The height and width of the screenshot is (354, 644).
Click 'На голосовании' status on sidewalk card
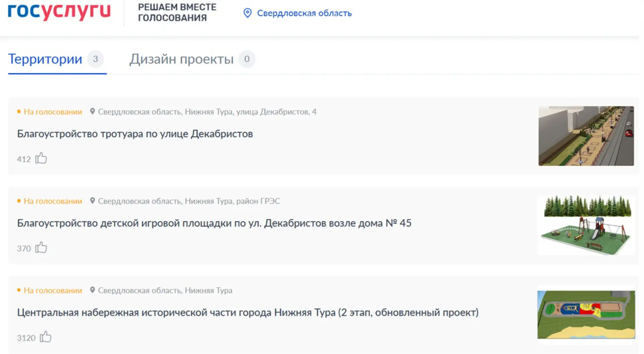53,112
